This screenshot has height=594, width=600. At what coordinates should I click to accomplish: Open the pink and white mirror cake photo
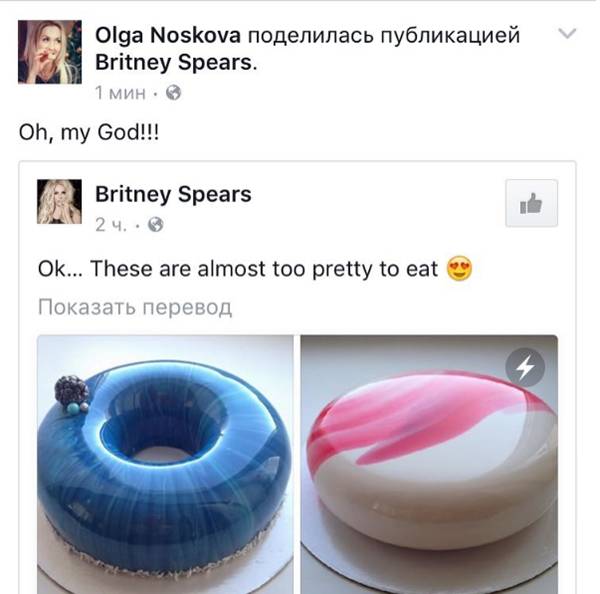pos(429,464)
